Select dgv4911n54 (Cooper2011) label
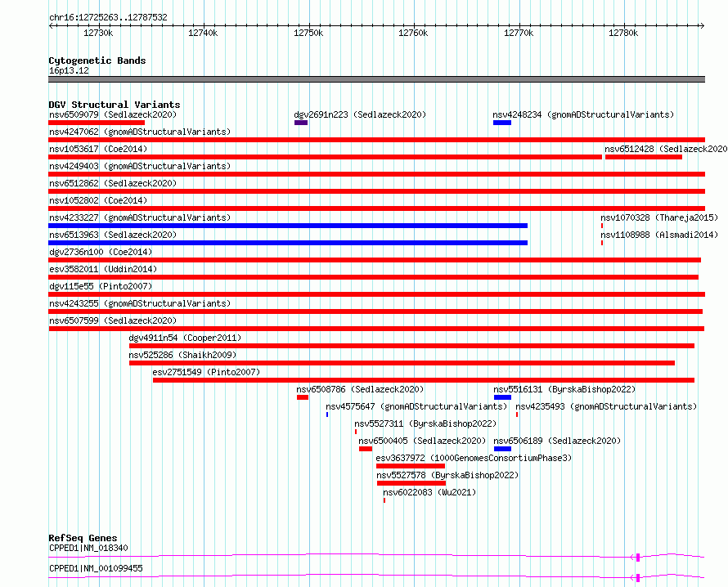Viewport: 728px width, 587px height. click(185, 338)
